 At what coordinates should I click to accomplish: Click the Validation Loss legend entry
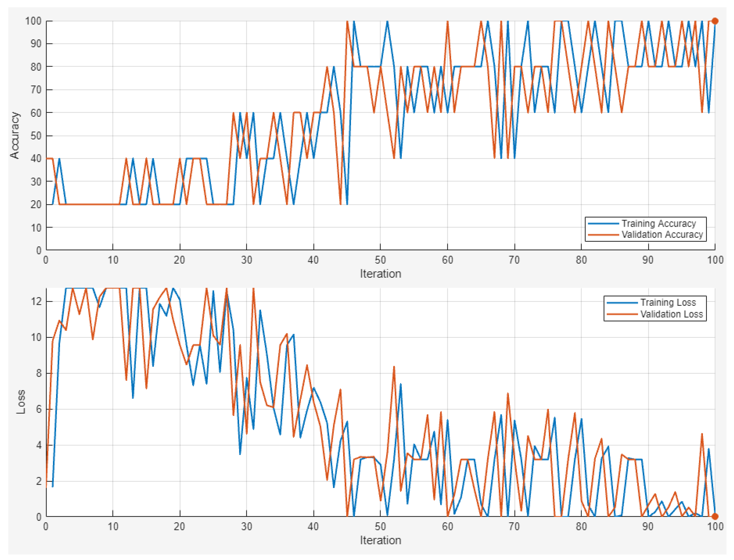coord(671,314)
